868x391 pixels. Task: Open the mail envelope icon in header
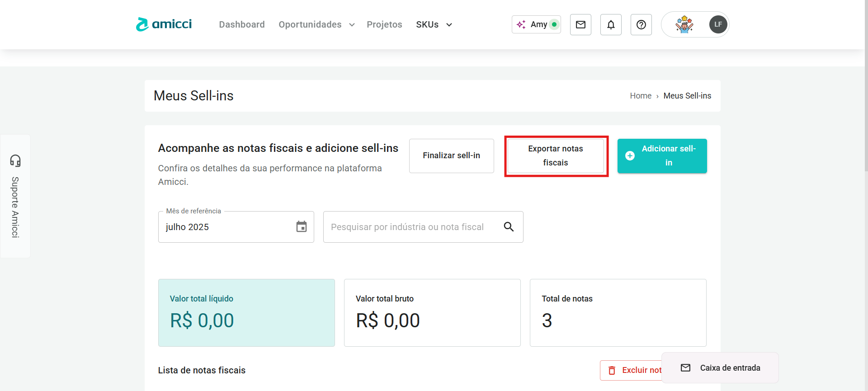580,24
